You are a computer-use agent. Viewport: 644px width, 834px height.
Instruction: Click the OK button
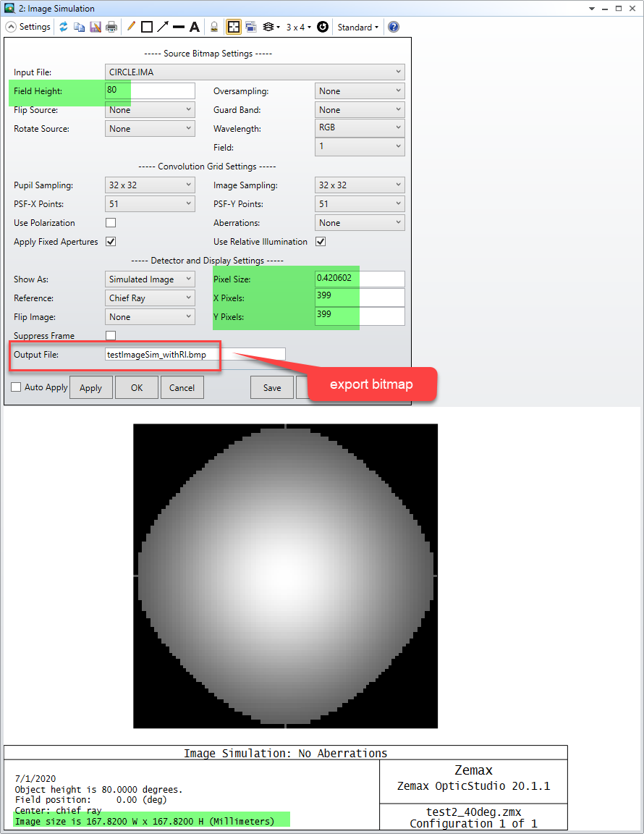pyautogui.click(x=137, y=388)
